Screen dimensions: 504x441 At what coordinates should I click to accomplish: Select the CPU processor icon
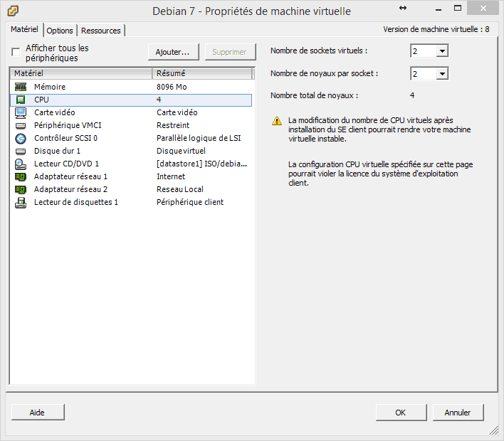coord(21,100)
